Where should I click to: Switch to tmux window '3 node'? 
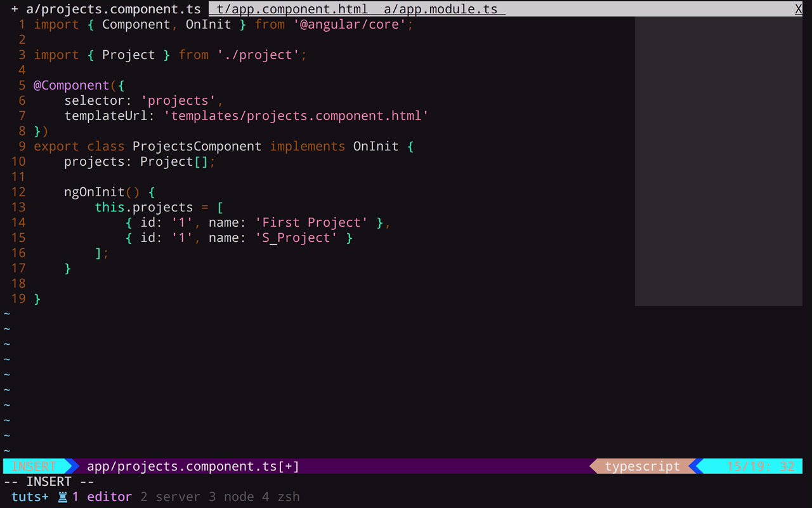[x=231, y=497]
